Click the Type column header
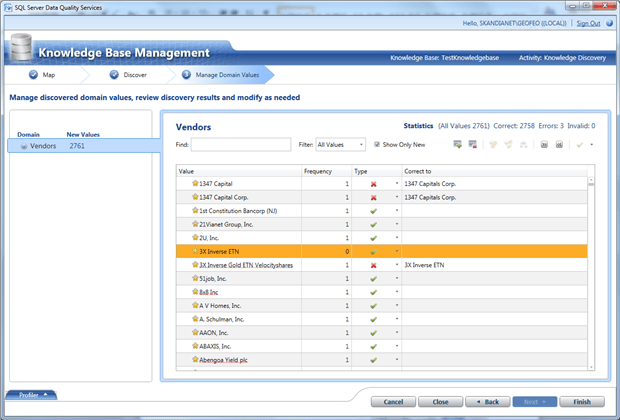 tap(376, 171)
